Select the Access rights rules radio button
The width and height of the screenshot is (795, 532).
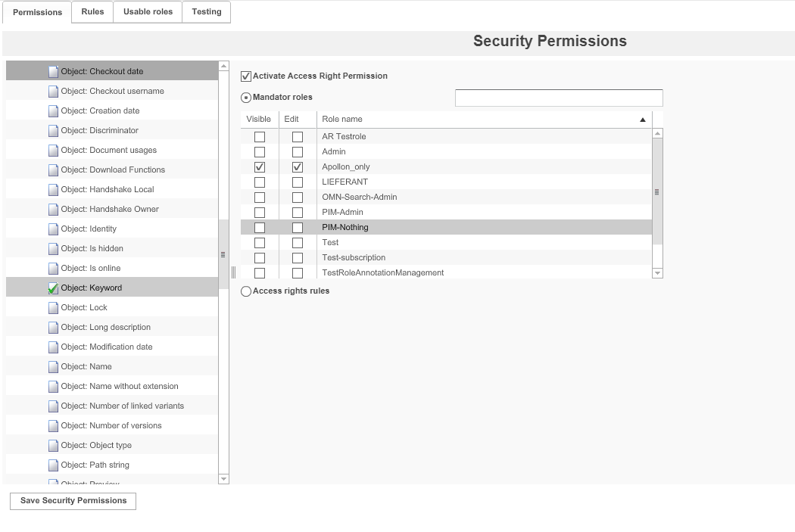coord(245,291)
